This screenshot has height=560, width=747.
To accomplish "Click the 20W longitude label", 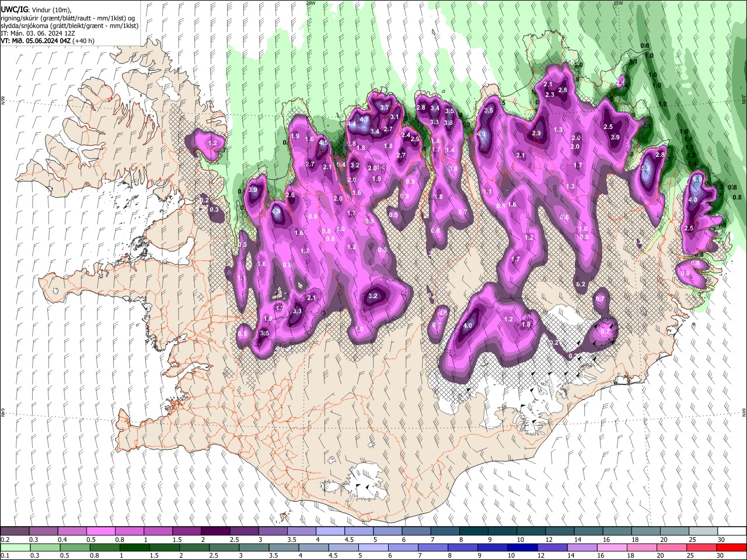I will click(x=310, y=3).
